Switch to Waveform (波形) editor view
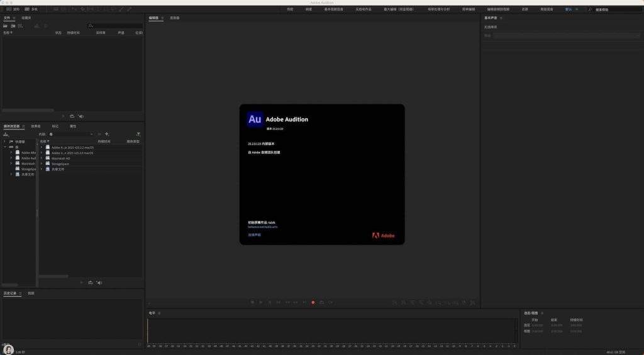 click(x=13, y=9)
